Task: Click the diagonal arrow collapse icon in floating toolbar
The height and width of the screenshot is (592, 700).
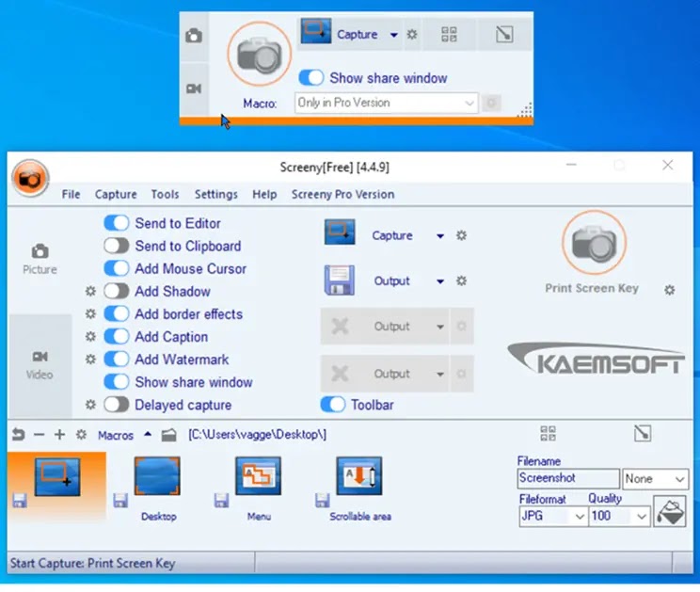Action: pyautogui.click(x=504, y=35)
